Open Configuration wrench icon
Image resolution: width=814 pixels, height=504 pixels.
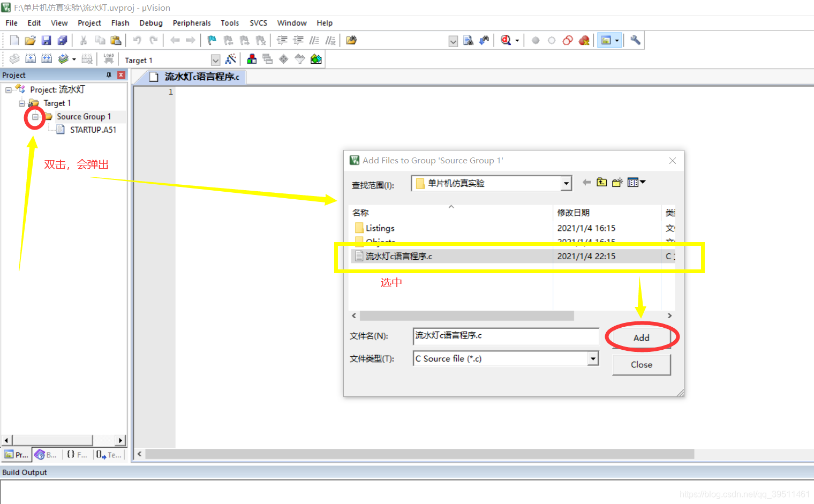[635, 40]
